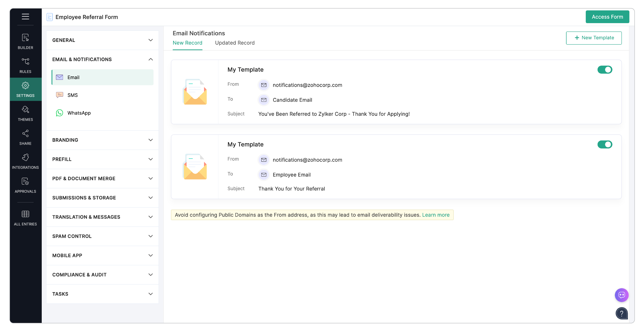Open the WhatsApp notification settings
The width and height of the screenshot is (644, 334).
pyautogui.click(x=79, y=113)
